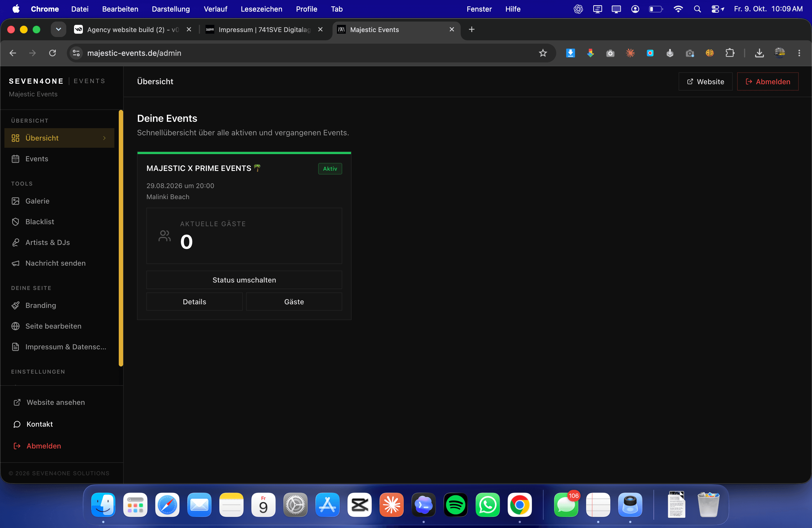Click the Aktiv status badge

330,168
